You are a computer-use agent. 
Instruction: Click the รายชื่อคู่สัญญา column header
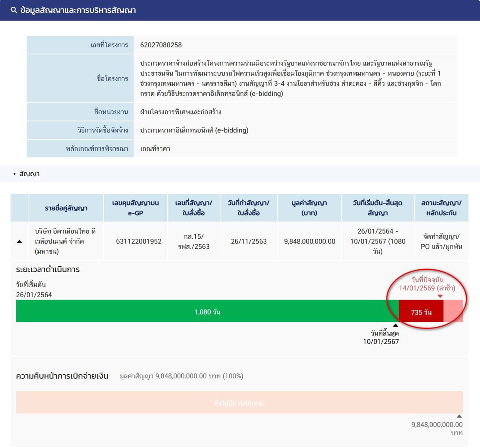click(66, 208)
